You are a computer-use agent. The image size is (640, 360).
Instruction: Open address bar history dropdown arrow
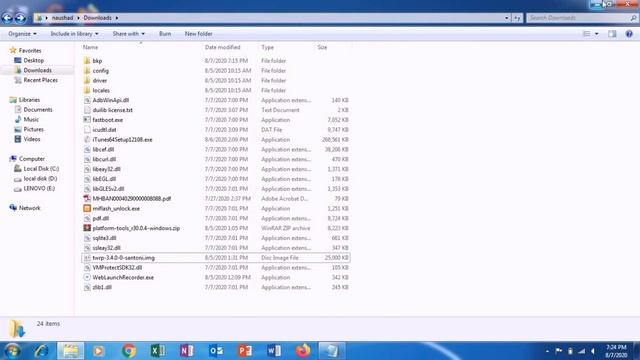coord(507,18)
